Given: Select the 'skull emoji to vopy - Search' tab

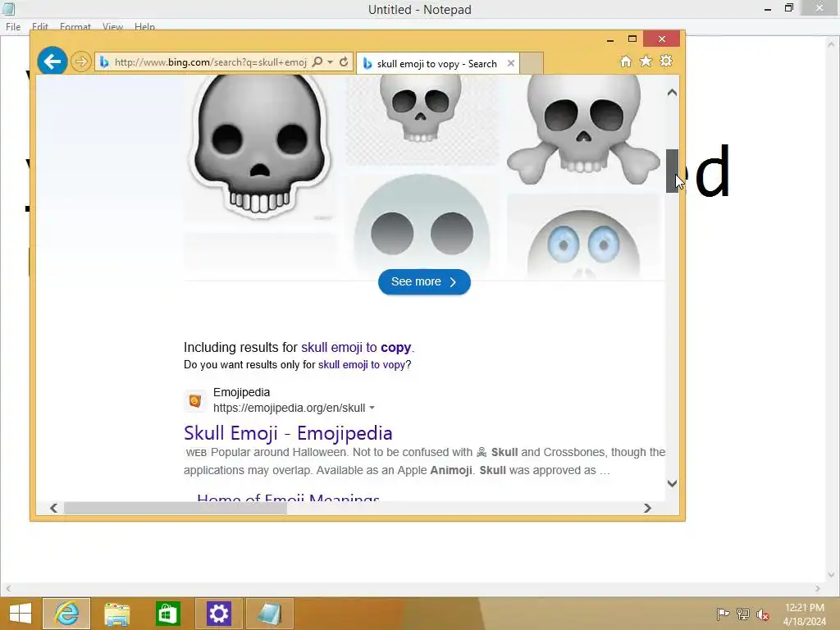Looking at the screenshot, I should click(438, 63).
